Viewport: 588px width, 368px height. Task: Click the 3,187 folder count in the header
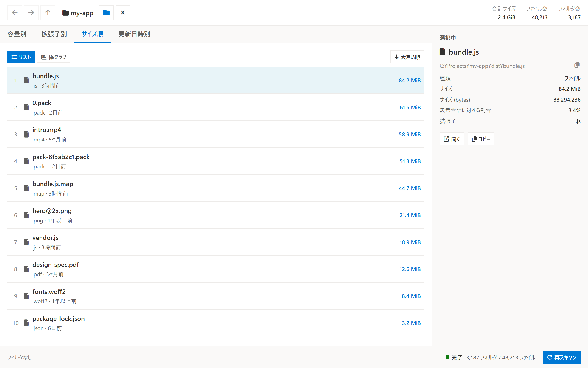tap(574, 17)
